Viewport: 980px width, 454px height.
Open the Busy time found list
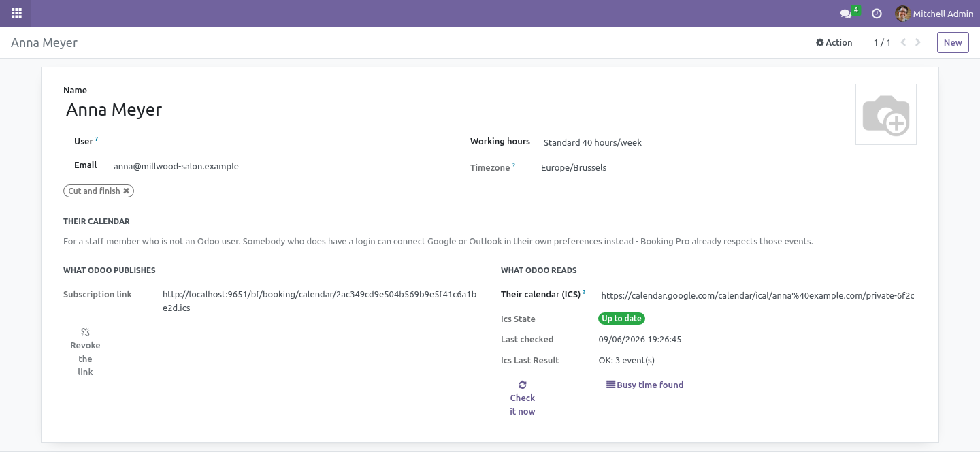coord(644,385)
